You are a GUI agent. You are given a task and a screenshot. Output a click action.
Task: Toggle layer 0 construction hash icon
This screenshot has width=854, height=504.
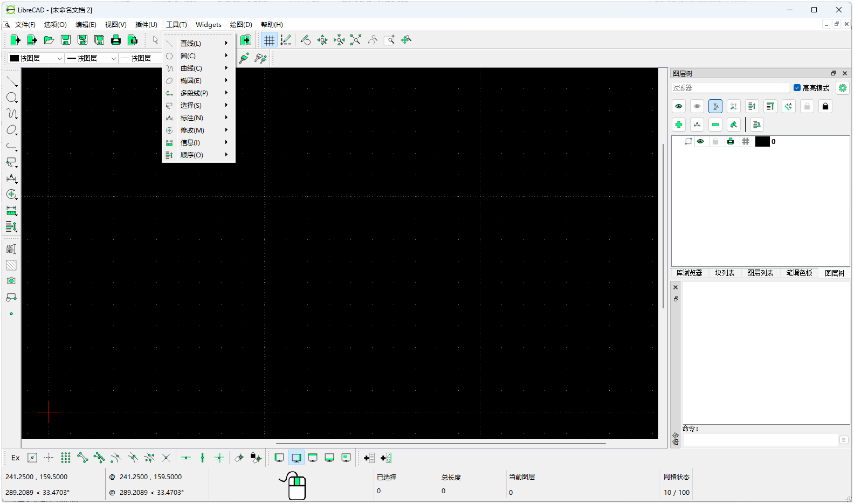pyautogui.click(x=746, y=141)
